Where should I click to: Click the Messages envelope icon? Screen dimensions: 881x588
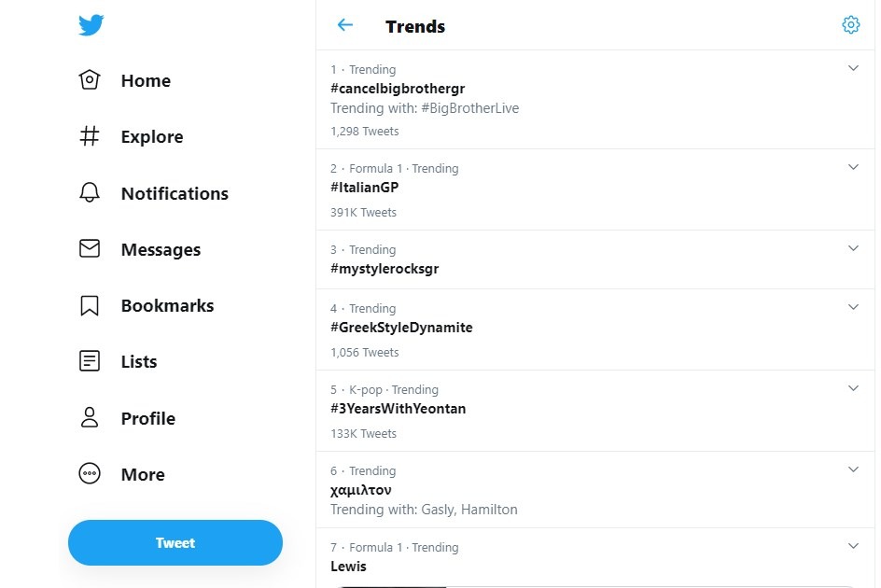90,249
